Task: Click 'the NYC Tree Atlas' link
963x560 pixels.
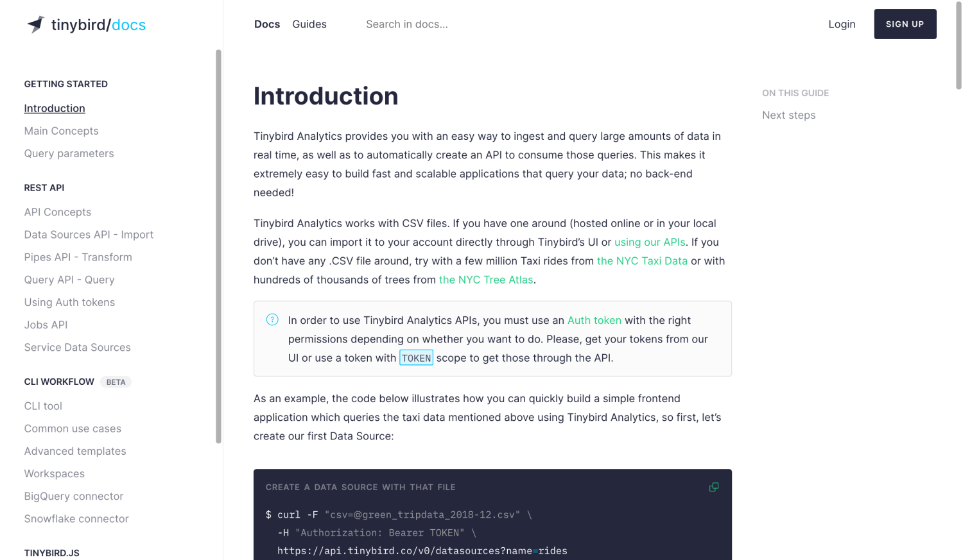Action: pos(486,280)
